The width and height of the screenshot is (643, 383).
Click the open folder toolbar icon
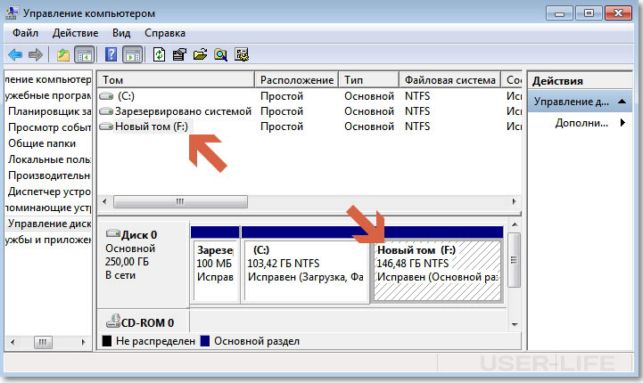pos(200,55)
